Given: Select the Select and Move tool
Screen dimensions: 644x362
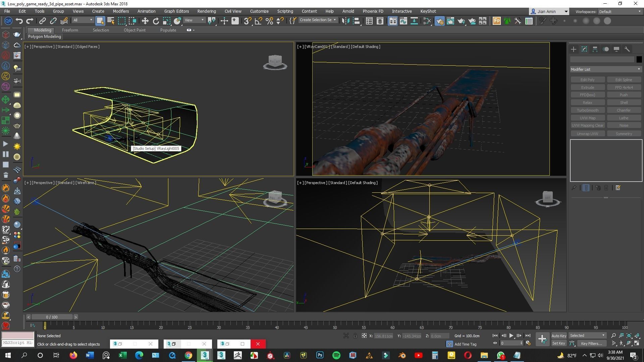Looking at the screenshot, I should tap(145, 21).
